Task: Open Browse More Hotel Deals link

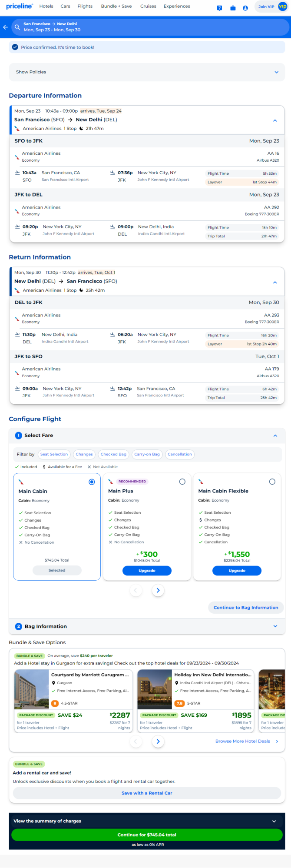Action: tap(243, 742)
